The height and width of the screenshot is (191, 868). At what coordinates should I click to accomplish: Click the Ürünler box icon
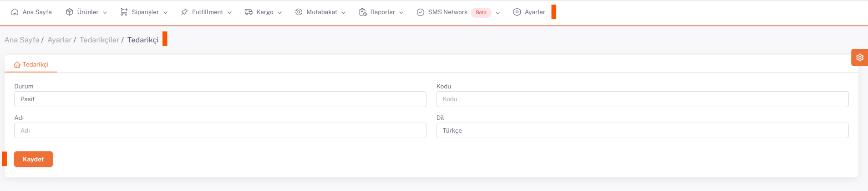69,12
